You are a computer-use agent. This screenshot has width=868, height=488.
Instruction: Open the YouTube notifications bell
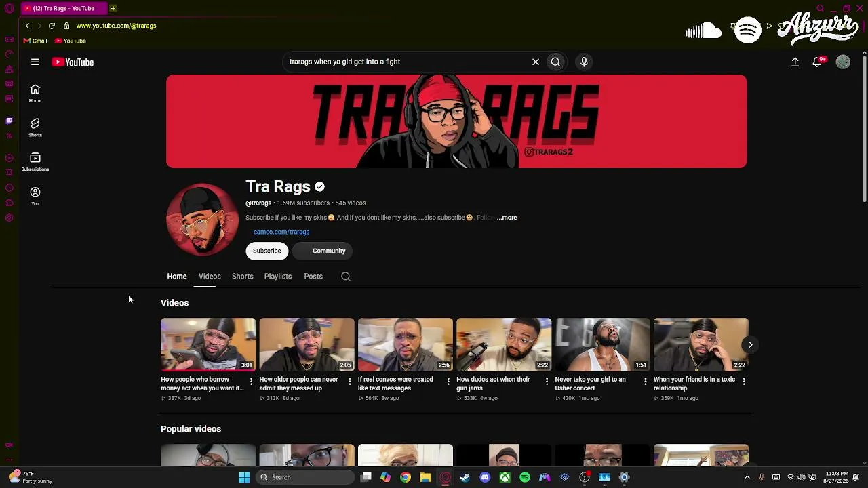818,62
